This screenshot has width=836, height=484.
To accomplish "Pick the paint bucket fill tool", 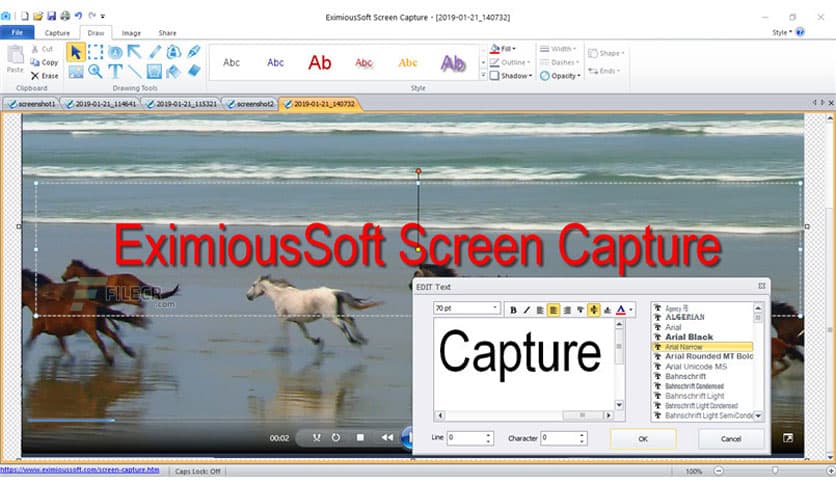I will (174, 71).
